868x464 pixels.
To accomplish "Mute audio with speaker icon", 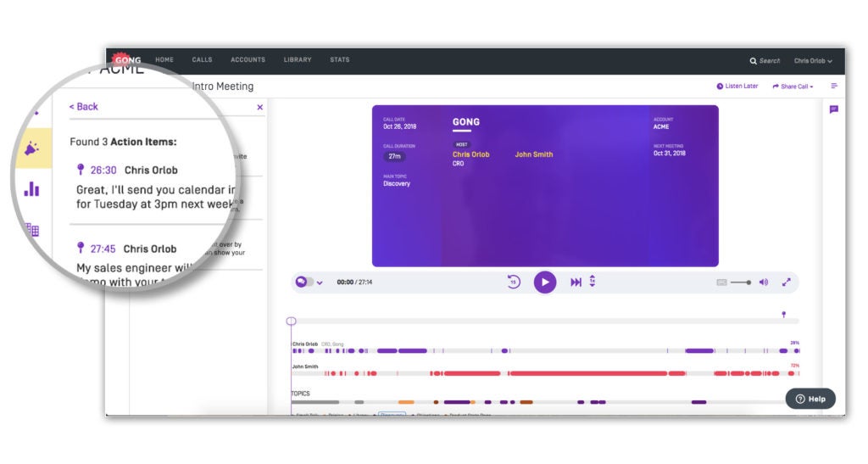I will (x=764, y=282).
